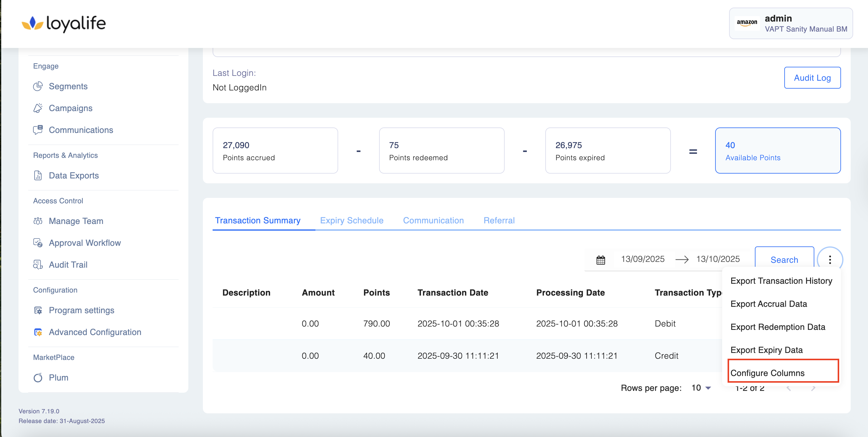
Task: Click the start date field 13/09/2025
Action: 643,259
